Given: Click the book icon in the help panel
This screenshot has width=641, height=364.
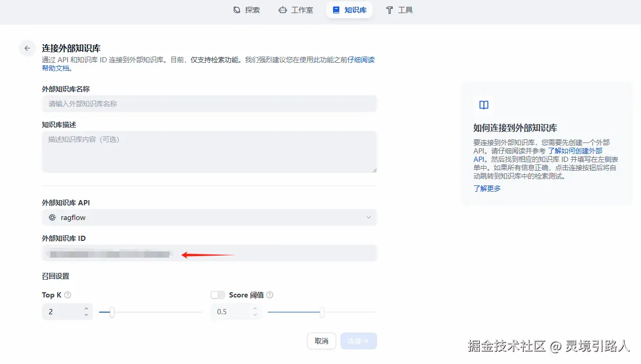Looking at the screenshot, I should point(483,105).
